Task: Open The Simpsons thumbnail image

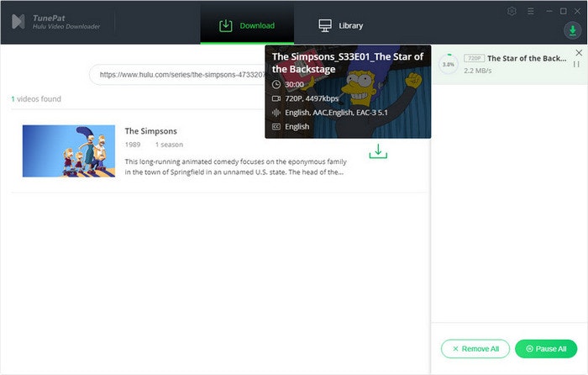Action: tap(69, 151)
